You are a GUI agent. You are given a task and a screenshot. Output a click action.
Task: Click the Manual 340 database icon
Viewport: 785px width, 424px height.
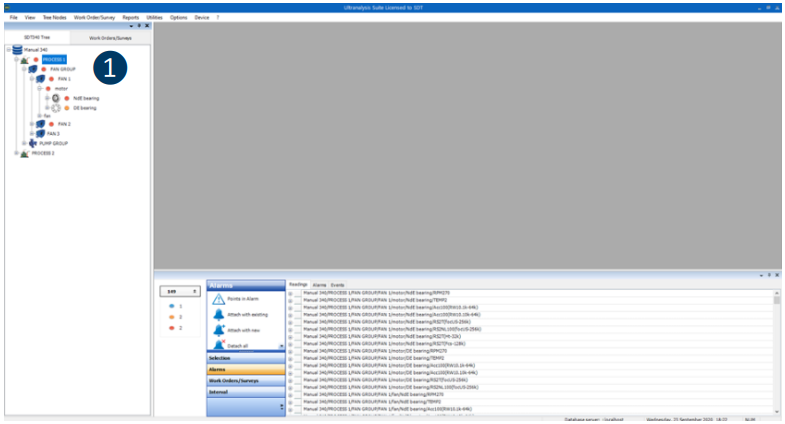point(17,49)
